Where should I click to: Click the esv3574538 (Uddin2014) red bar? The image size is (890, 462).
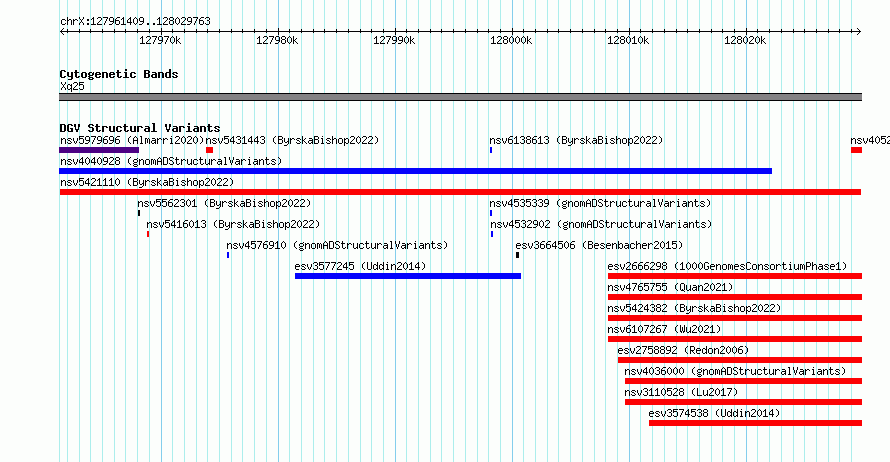[755, 423]
